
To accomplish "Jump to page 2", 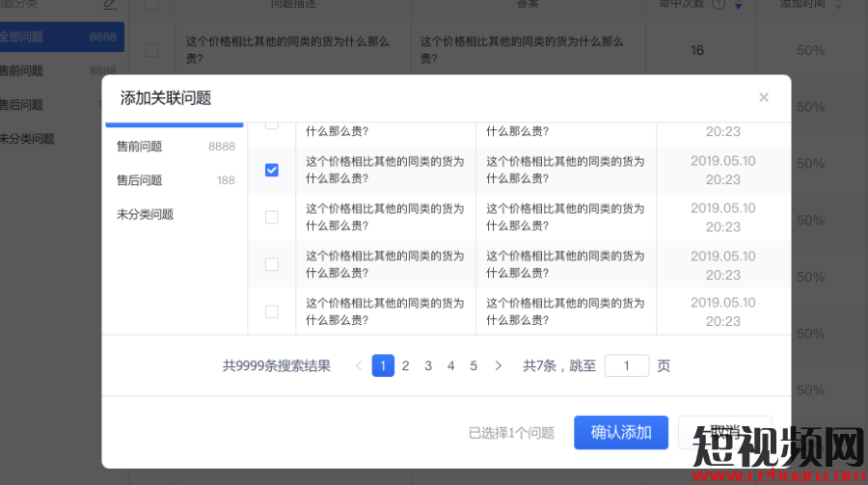I will (x=406, y=365).
